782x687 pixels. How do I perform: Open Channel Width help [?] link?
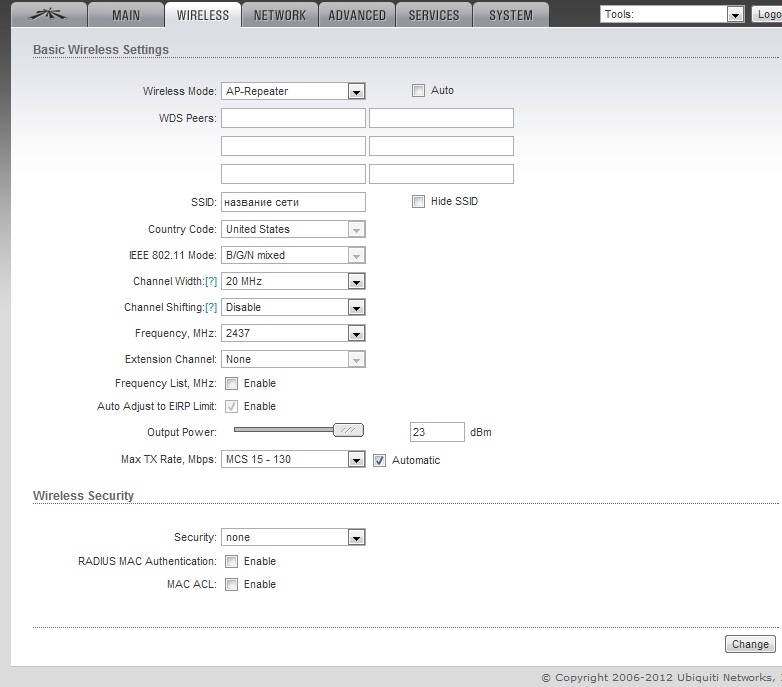click(211, 282)
